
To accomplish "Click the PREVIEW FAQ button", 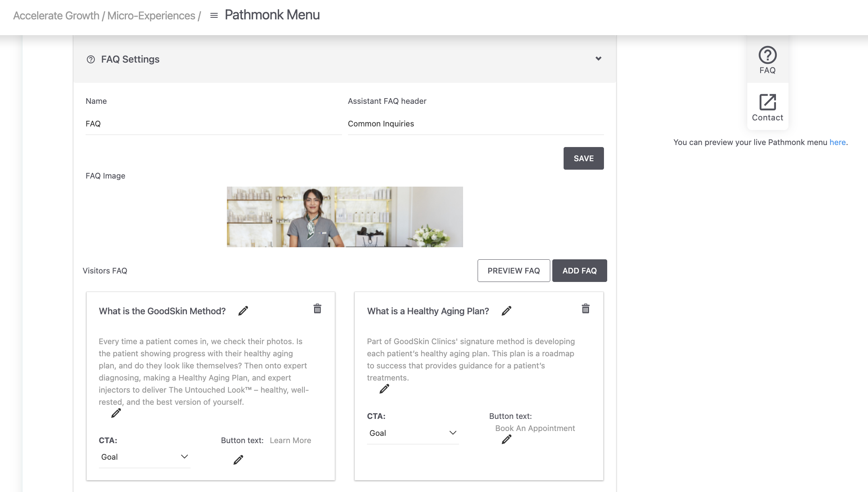I will coord(514,271).
